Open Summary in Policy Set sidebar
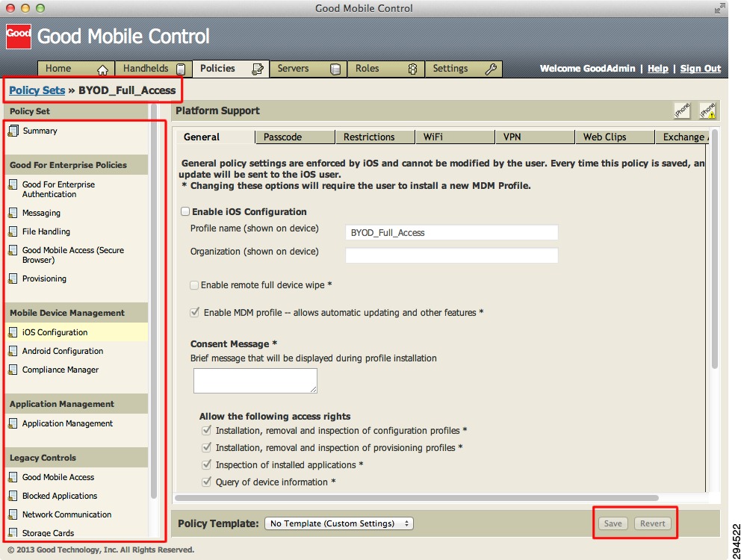The width and height of the screenshot is (741, 560). (x=40, y=131)
